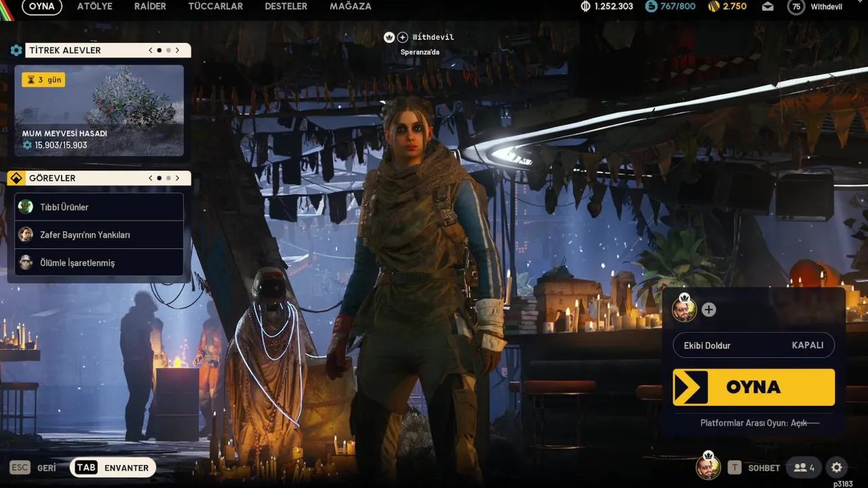The height and width of the screenshot is (488, 868).
Task: Click the KAPALI status text
Action: pos(808,345)
